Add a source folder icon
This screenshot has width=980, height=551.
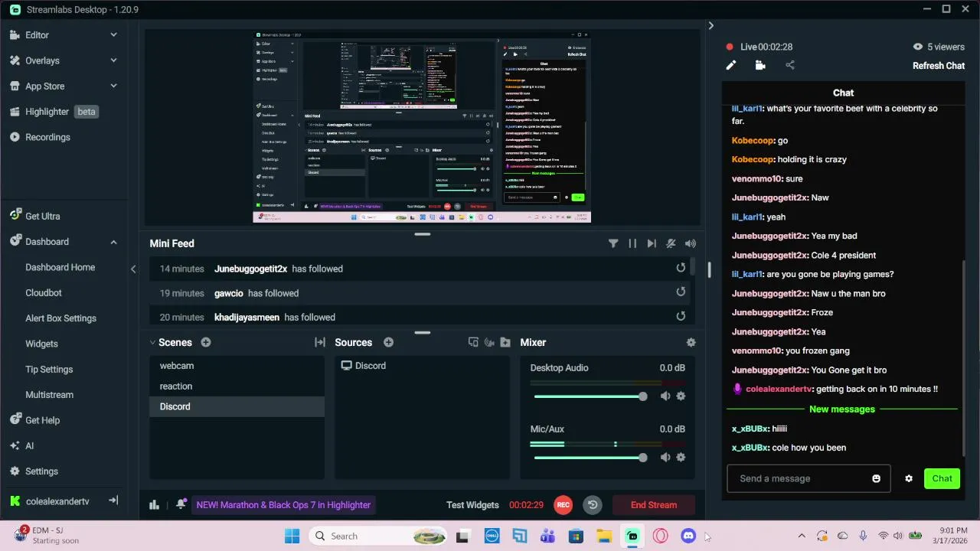505,342
